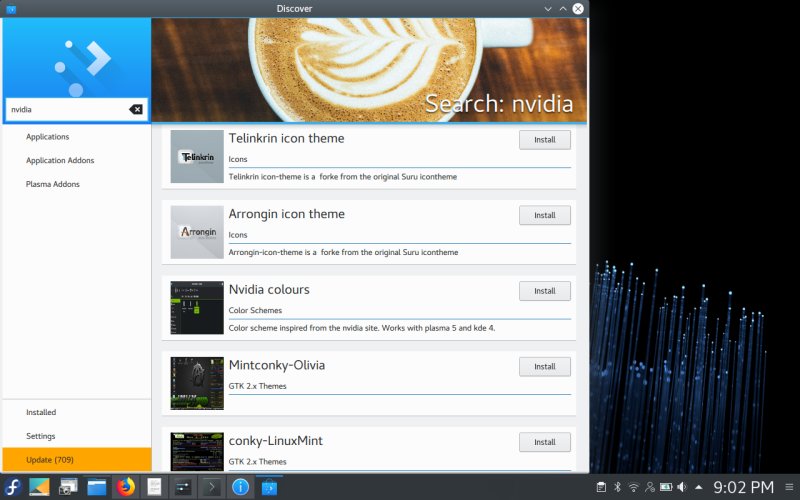
Task: Open the Plasma Addons category
Action: [x=53, y=184]
